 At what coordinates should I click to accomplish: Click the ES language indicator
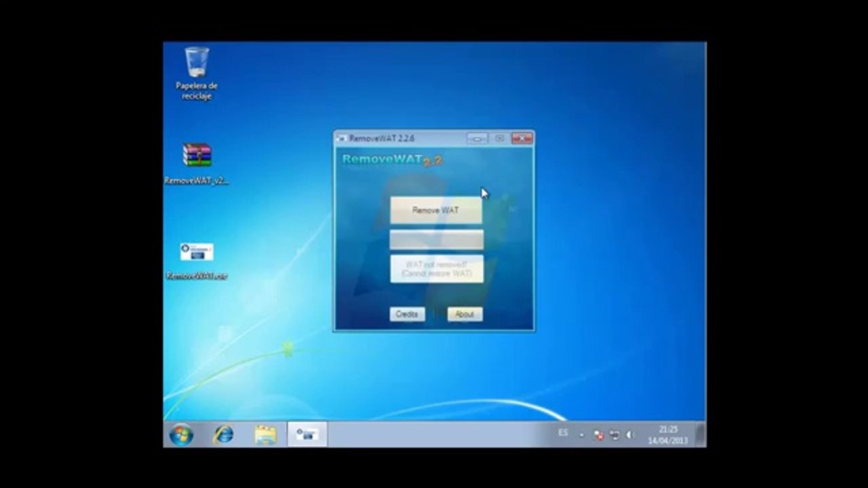(563, 432)
